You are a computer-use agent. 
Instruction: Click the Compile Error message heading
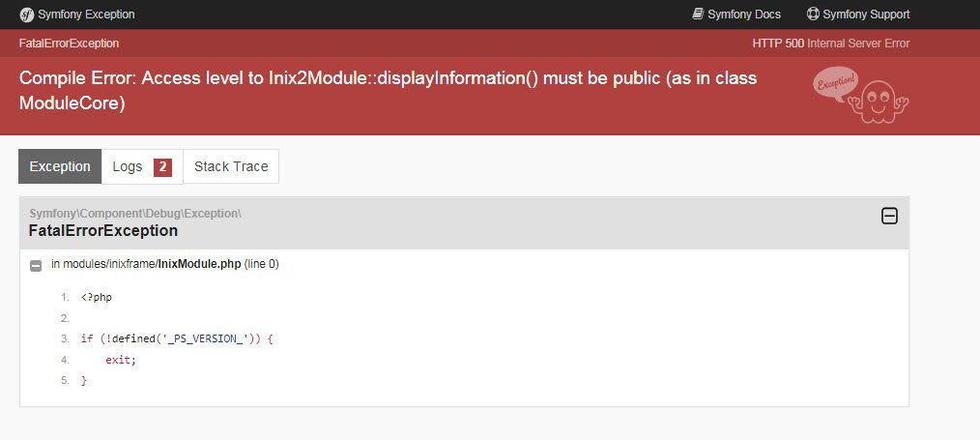click(x=387, y=91)
